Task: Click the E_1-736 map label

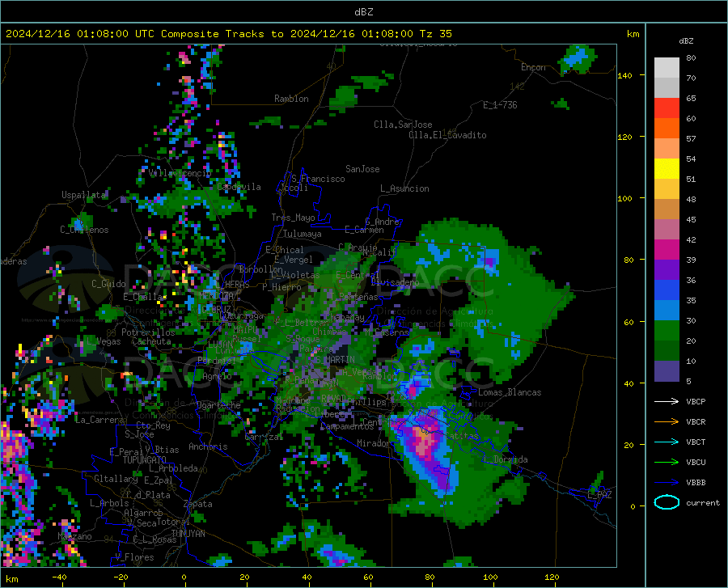Action: pos(500,105)
